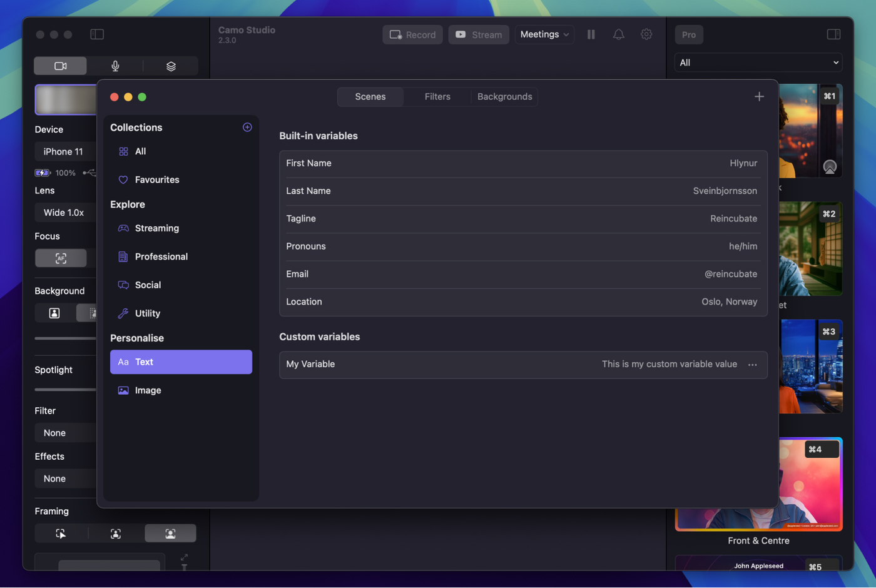
Task: Enable the portrait background mode
Action: pos(54,313)
